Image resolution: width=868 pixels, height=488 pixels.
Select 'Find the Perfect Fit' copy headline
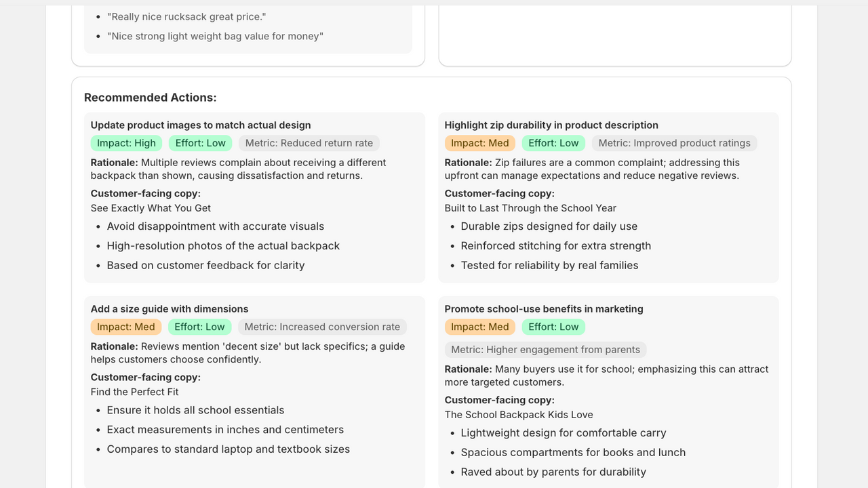(x=135, y=392)
